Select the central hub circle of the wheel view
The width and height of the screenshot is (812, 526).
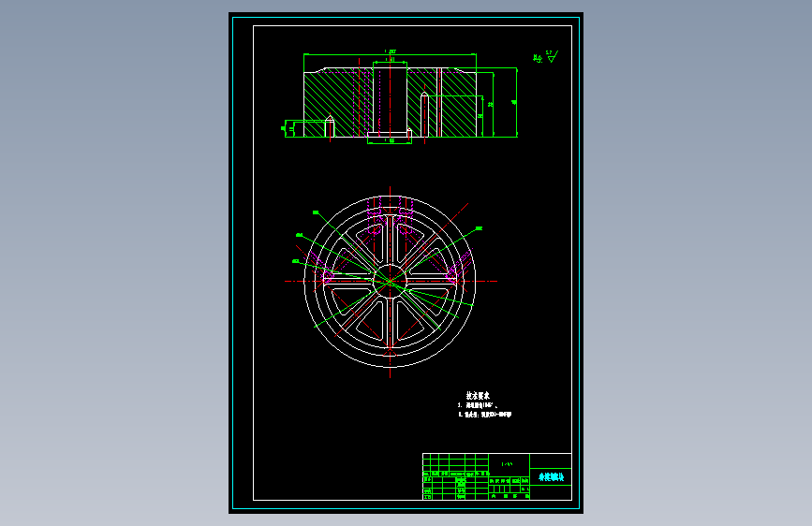pos(390,281)
